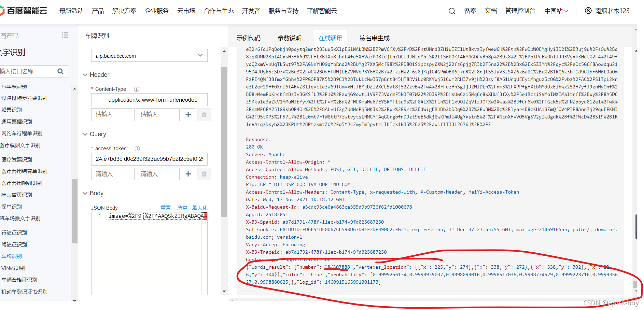Open the user account avatar icon
644x310 pixels.
pos(588,11)
